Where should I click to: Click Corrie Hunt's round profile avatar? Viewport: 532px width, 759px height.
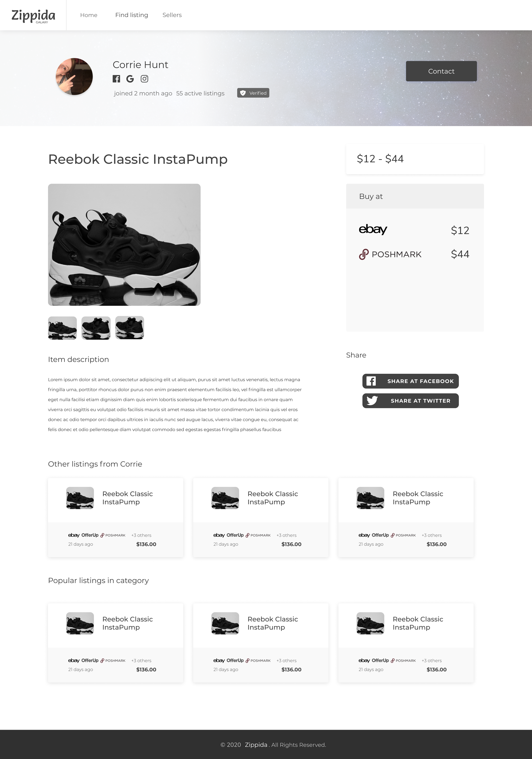click(x=74, y=77)
